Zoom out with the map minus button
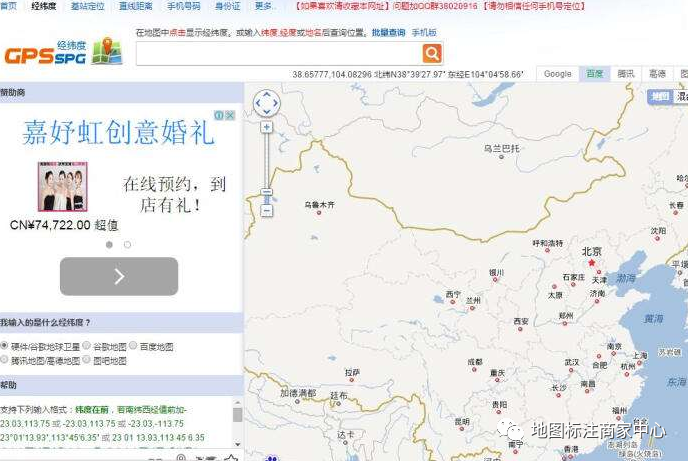This screenshot has width=688, height=461. (267, 210)
